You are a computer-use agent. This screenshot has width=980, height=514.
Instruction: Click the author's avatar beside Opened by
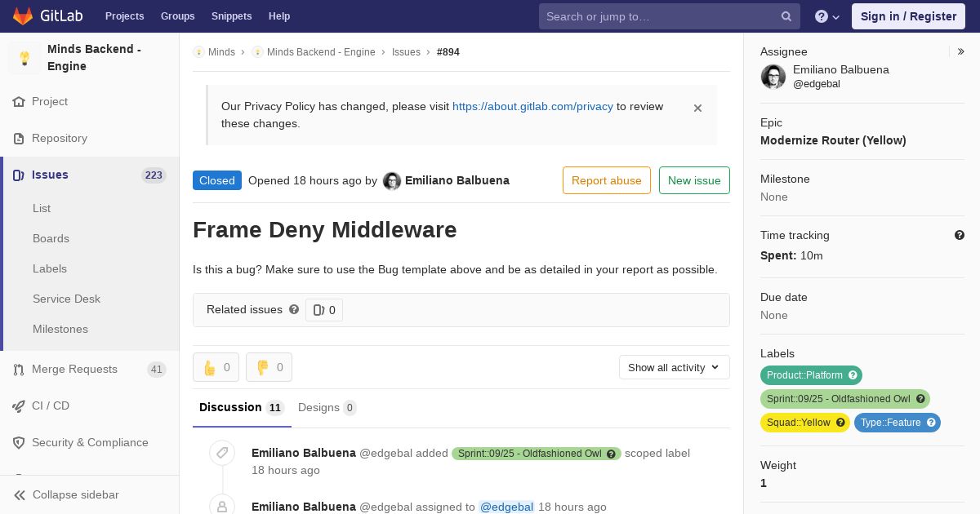coord(392,181)
